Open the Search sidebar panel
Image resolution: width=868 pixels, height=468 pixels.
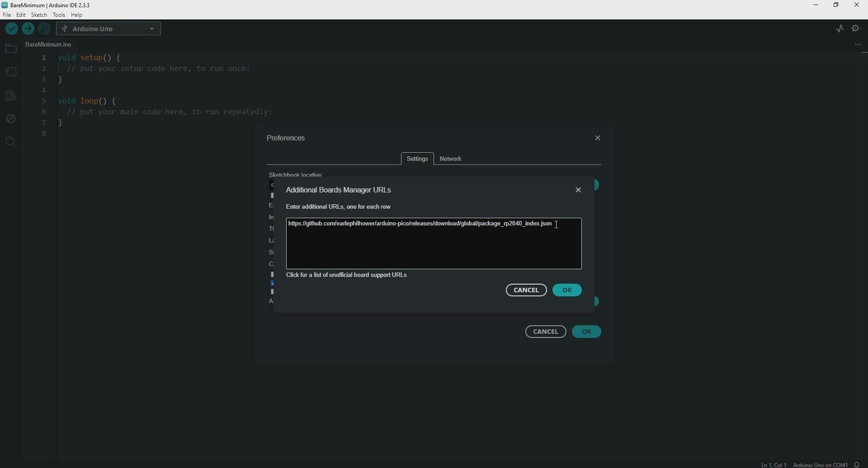[x=10, y=143]
